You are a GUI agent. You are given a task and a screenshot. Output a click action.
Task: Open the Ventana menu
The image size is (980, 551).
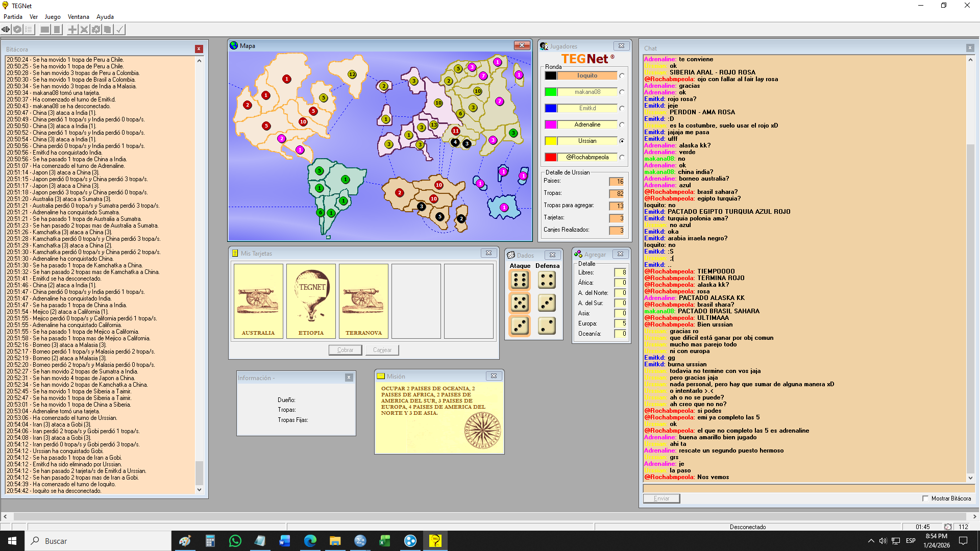click(x=79, y=17)
